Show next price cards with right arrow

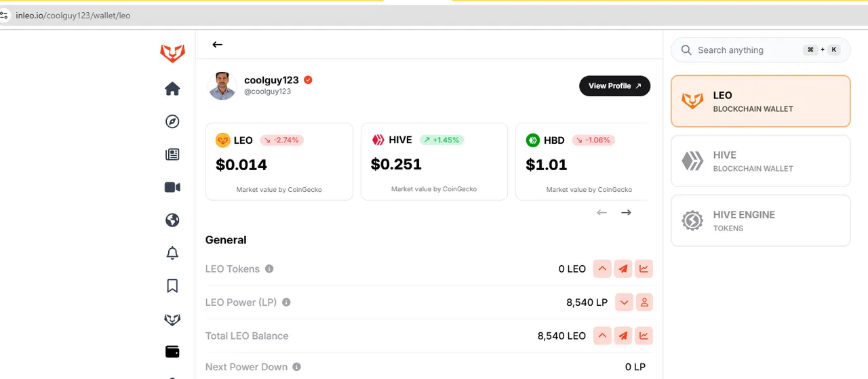[626, 213]
